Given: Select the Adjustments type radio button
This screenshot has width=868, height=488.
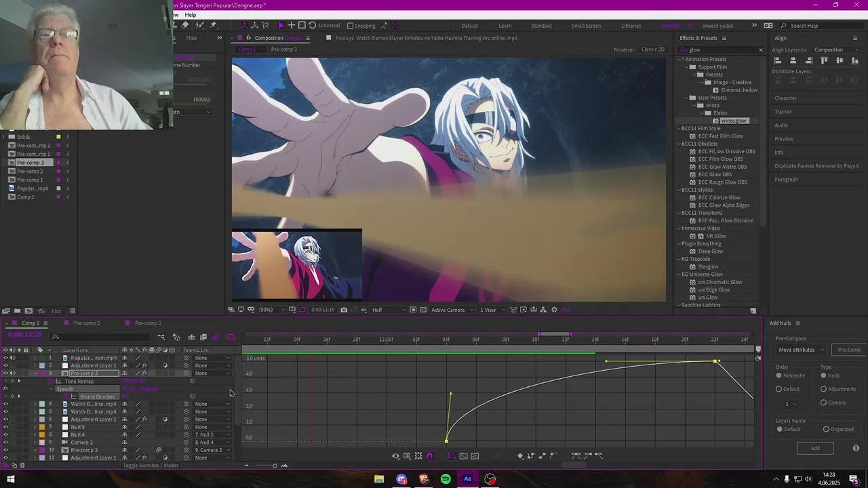Looking at the screenshot, I should coord(823,389).
